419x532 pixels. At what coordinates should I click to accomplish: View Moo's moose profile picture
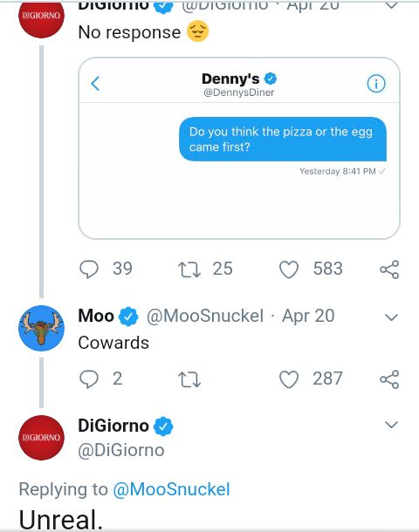tap(41, 328)
